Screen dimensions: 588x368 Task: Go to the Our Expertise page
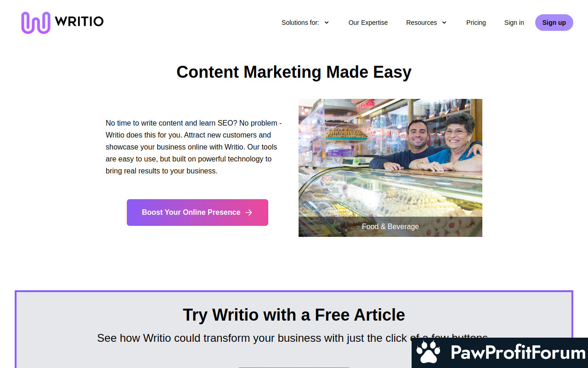pos(368,23)
